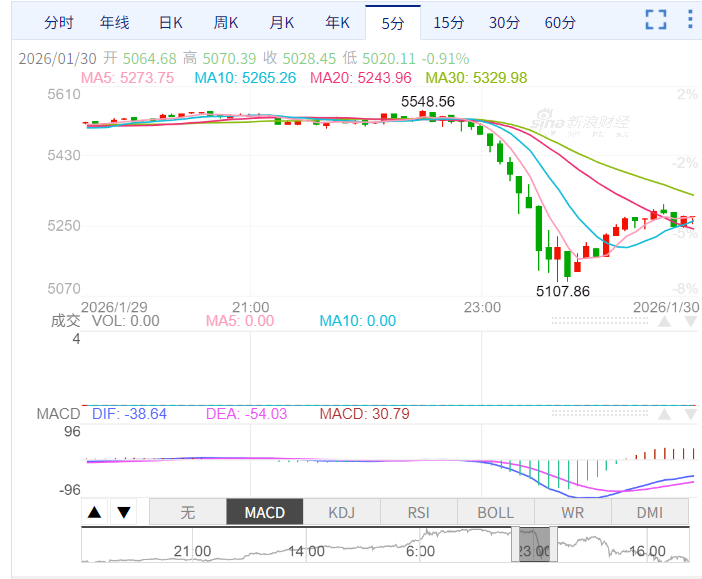The width and height of the screenshot is (702, 579).
Task: Click the MA5: 5273.75 legend value
Action: click(x=127, y=78)
